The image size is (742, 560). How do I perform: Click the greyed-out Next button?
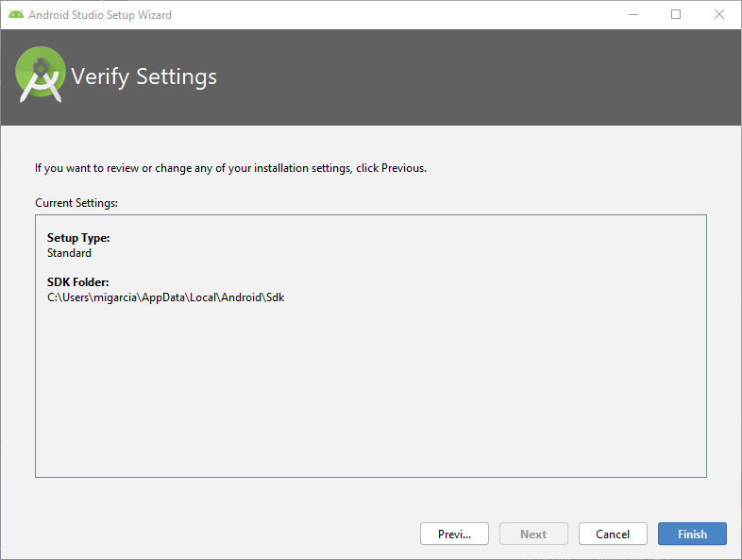[x=533, y=534]
